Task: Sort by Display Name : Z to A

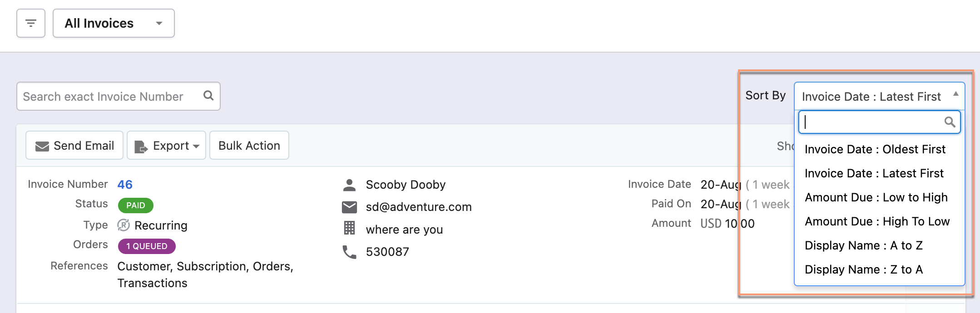Action: 863,269
